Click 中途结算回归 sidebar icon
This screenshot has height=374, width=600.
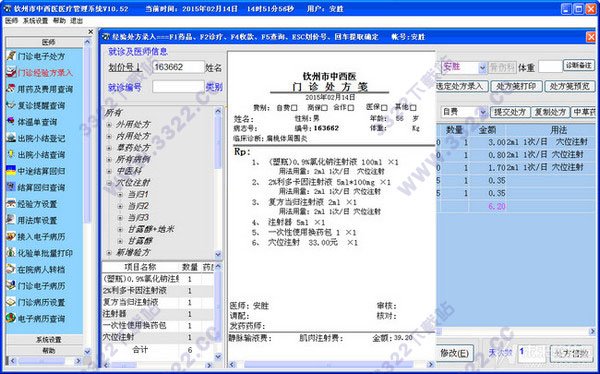11,171
